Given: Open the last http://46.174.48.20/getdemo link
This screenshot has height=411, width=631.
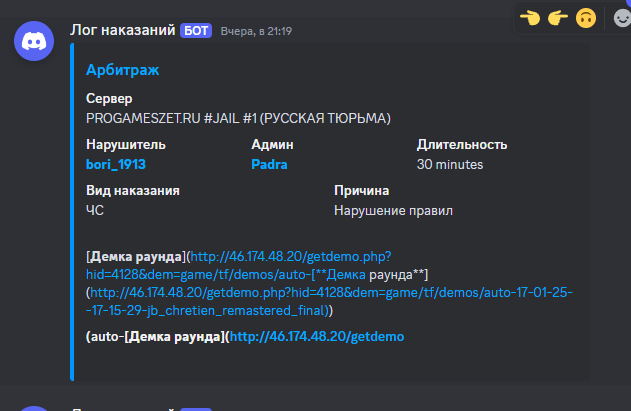Looking at the screenshot, I should tap(317, 337).
